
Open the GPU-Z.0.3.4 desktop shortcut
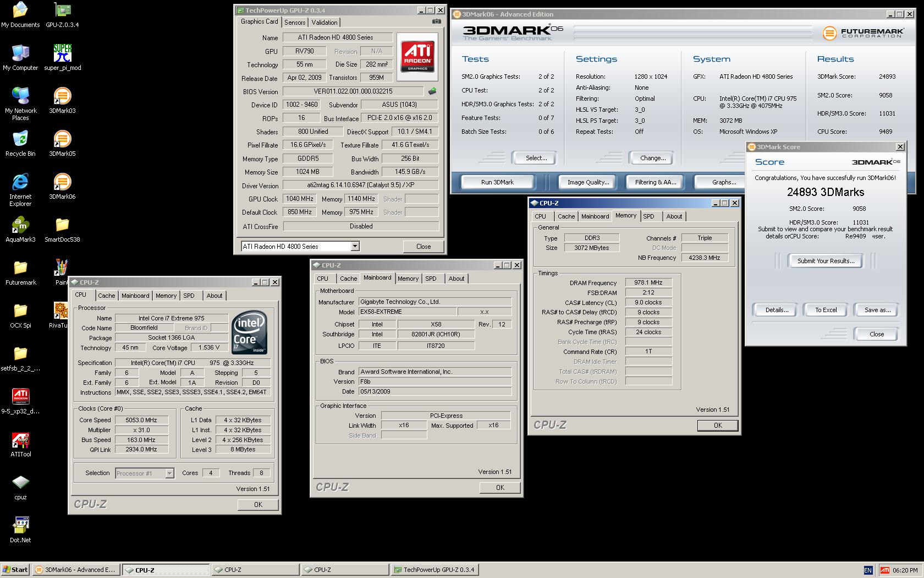coord(62,15)
